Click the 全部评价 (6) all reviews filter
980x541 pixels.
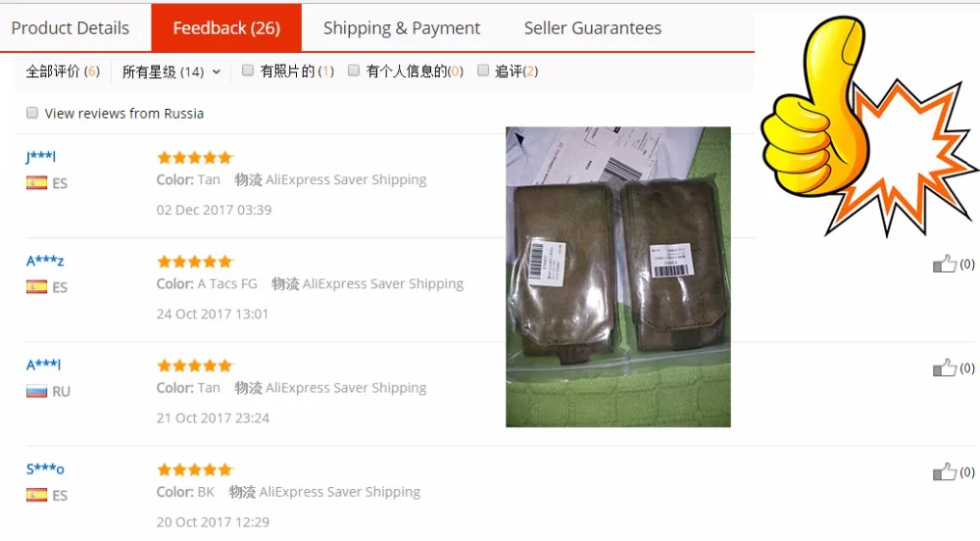[x=63, y=72]
